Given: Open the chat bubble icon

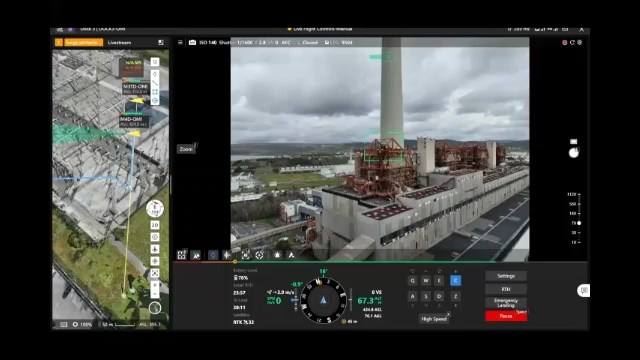Looking at the screenshot, I should pos(584,290).
